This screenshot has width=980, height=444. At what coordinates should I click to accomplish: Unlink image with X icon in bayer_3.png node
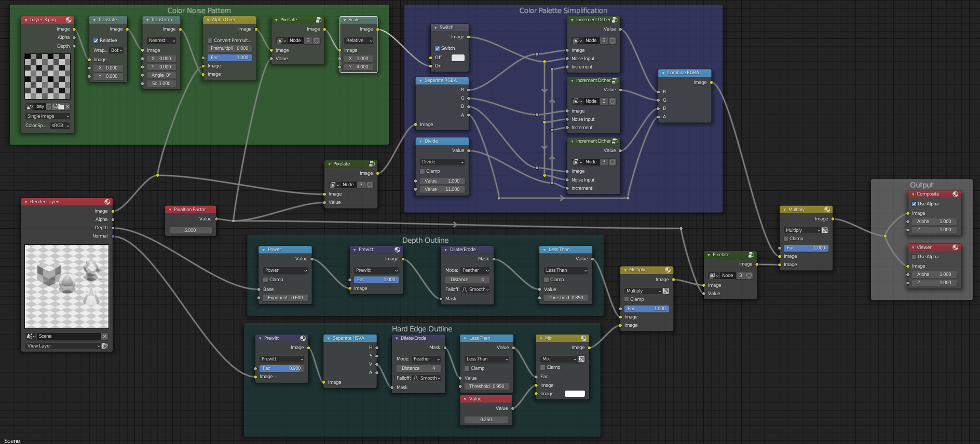point(67,106)
